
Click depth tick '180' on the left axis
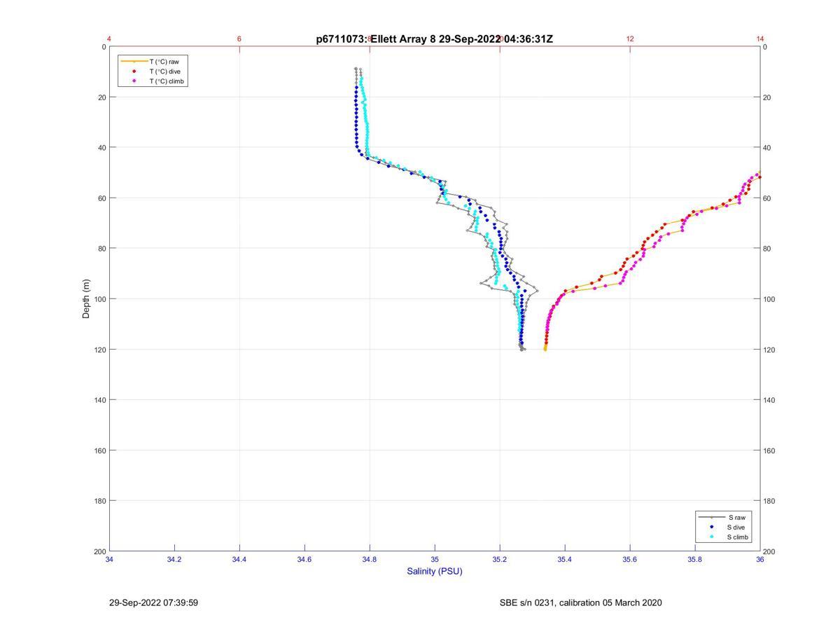[x=99, y=501]
